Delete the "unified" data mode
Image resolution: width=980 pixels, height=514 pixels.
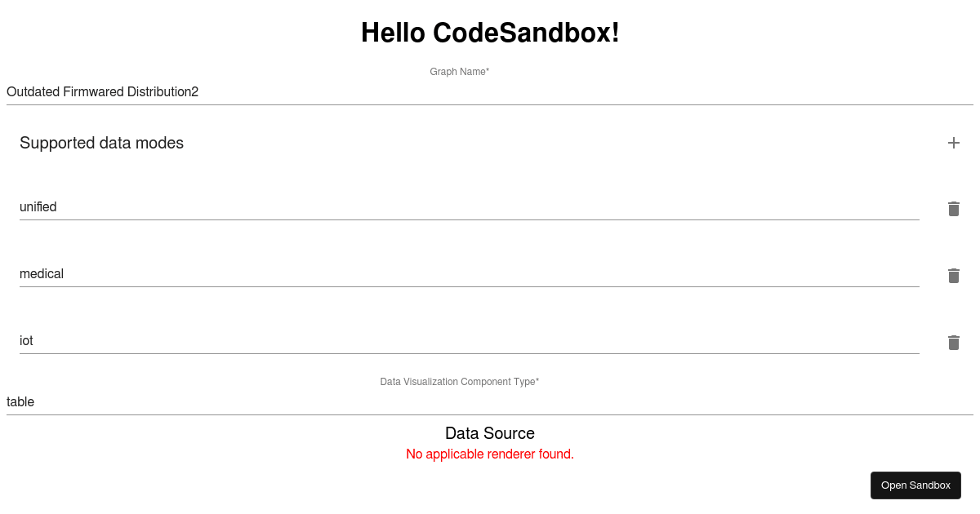point(953,209)
